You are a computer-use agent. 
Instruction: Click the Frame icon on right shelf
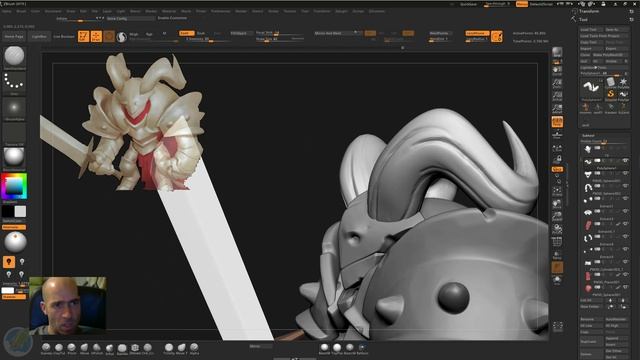[557, 191]
